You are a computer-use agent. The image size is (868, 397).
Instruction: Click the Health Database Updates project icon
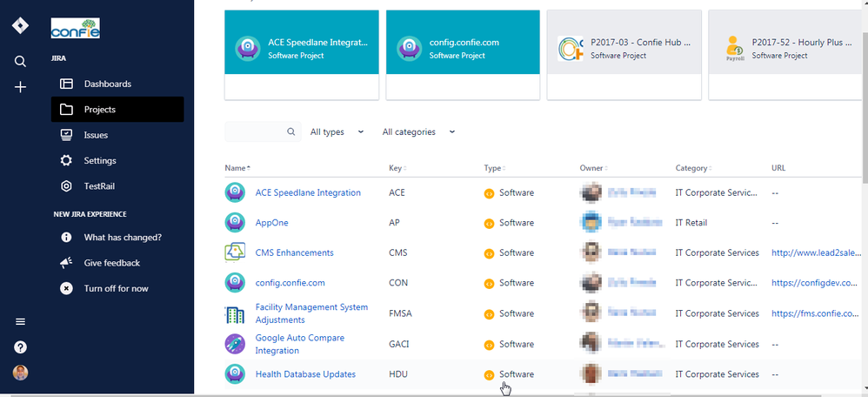click(235, 373)
